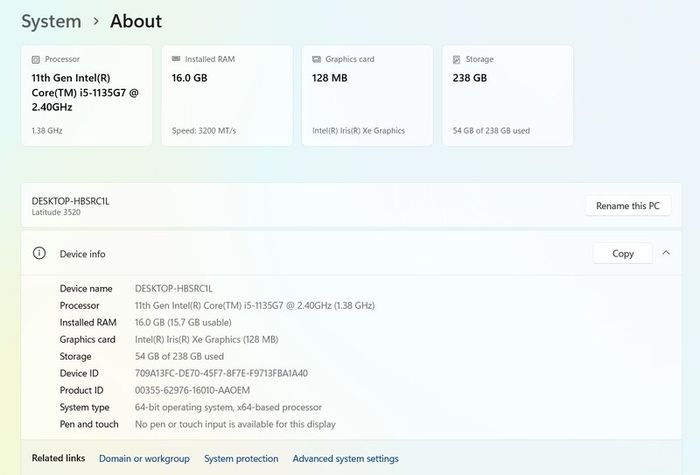Viewport: 700px width, 475px height.
Task: Click the Product ID value text
Action: tap(192, 390)
